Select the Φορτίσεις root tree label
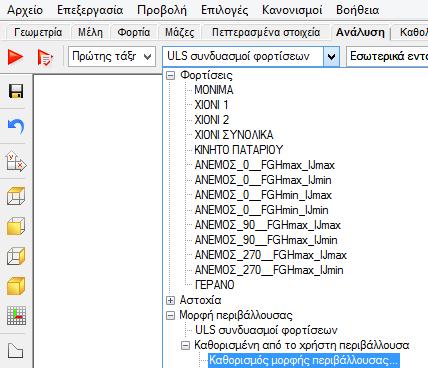The image size is (428, 368). 206,75
